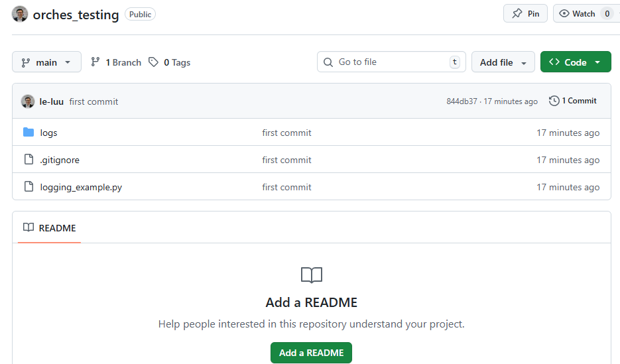Click the Go to file search field

[391, 62]
